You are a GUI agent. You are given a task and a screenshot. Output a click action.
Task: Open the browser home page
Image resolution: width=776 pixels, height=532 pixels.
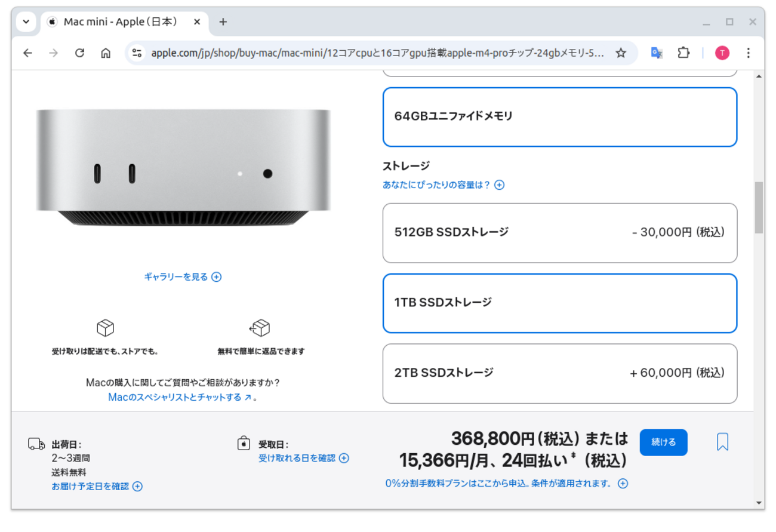(x=106, y=53)
